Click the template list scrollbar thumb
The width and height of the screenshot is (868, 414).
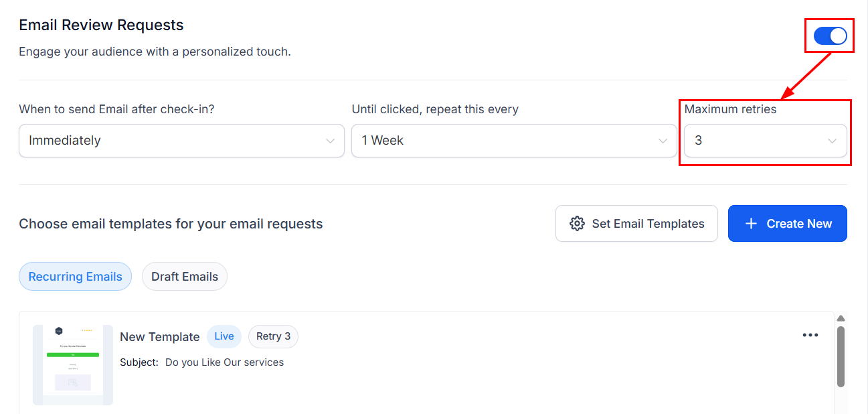point(841,356)
